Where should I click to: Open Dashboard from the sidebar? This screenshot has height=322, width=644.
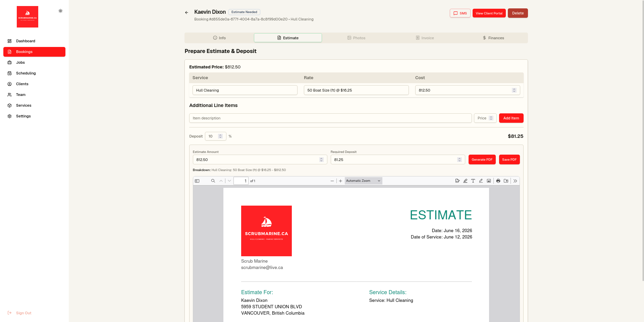34,41
